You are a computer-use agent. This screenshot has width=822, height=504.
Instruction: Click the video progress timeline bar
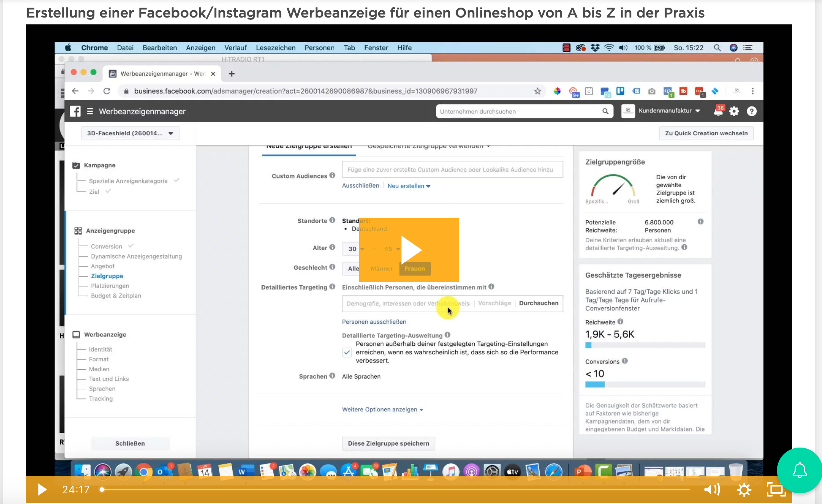[395, 490]
